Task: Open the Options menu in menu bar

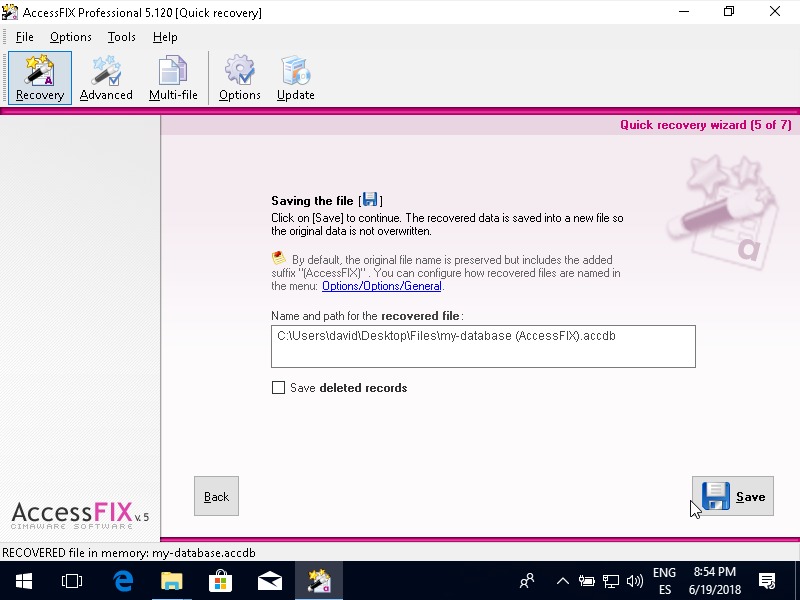Action: click(71, 37)
